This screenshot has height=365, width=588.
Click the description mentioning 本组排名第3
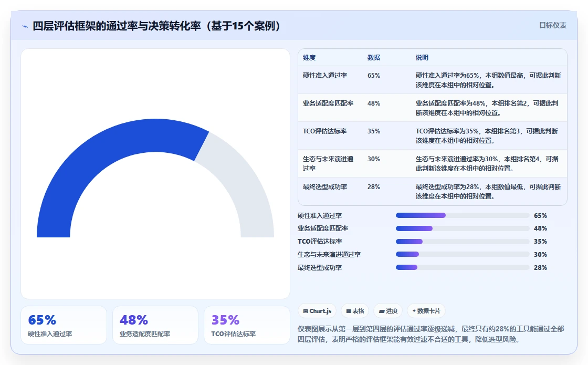tap(487, 135)
